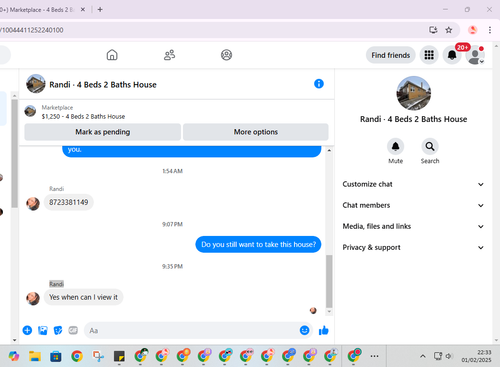
Task: Click the 1:54 AM timestamp
Action: tap(172, 171)
